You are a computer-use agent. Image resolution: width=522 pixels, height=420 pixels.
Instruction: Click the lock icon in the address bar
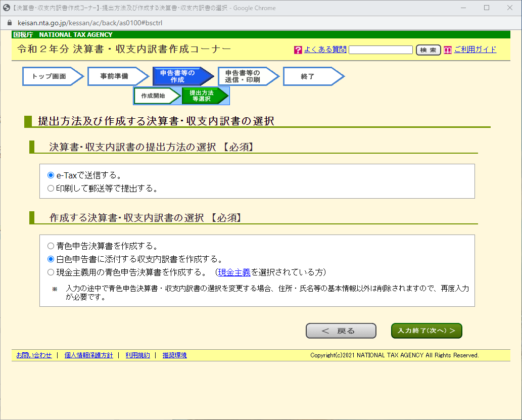pos(10,23)
